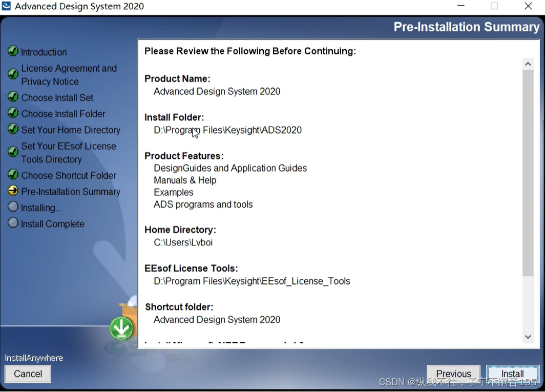Click the green download arrow icon

(x=121, y=328)
